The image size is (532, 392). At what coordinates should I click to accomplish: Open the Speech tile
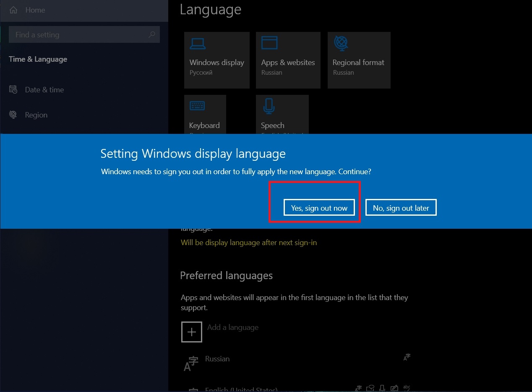click(282, 114)
